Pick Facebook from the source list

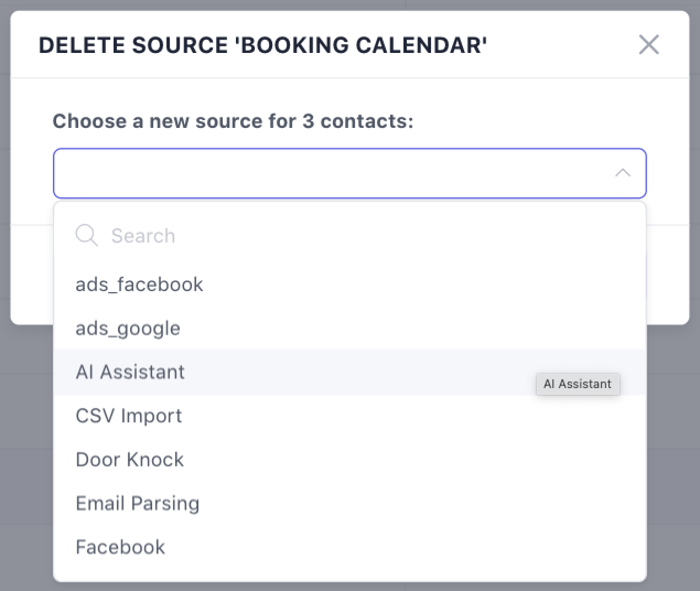pos(120,547)
